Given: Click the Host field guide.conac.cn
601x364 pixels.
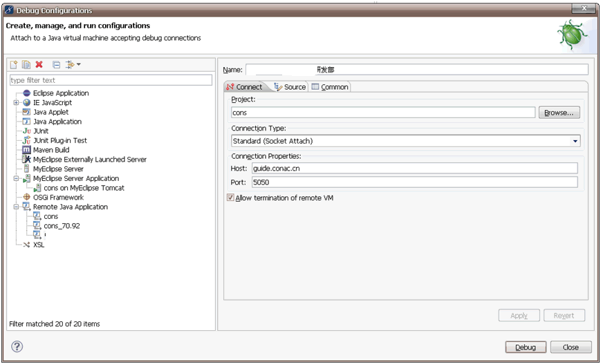Looking at the screenshot, I should pos(415,169).
